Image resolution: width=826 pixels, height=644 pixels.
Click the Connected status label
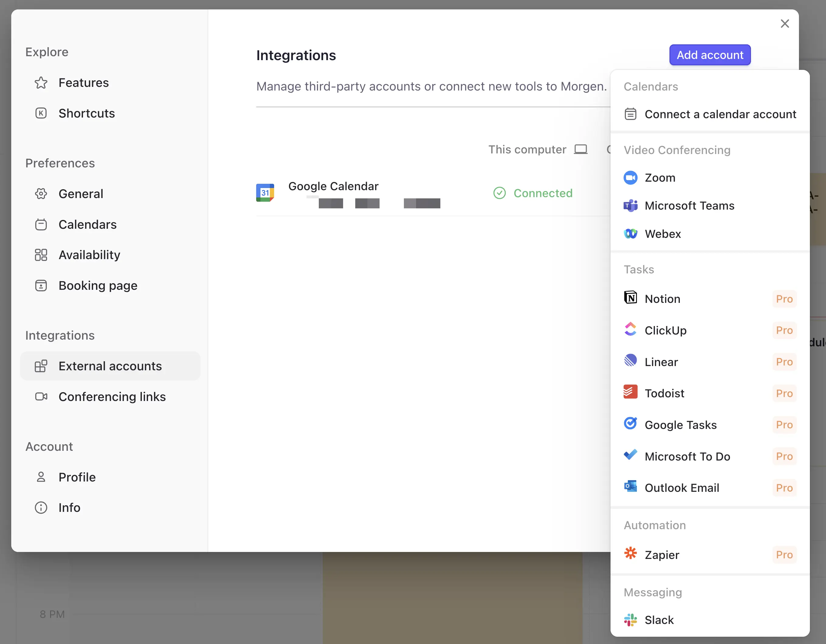coord(543,193)
